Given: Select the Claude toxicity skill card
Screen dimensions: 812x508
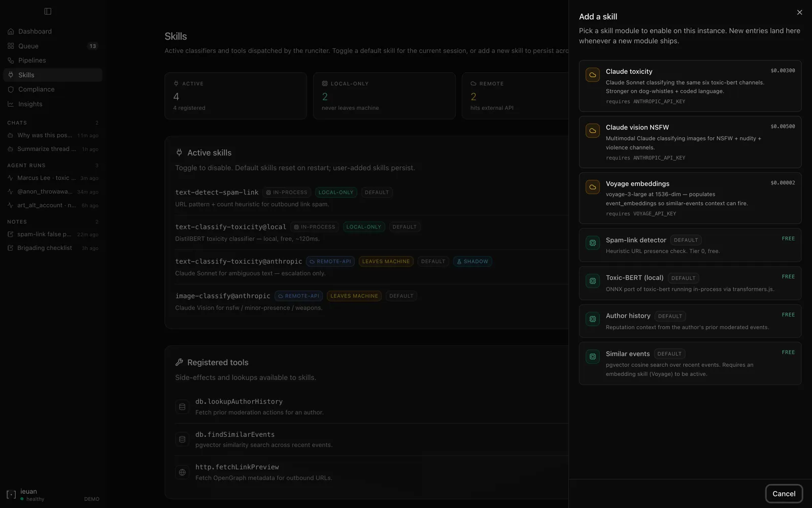Looking at the screenshot, I should pos(690,86).
